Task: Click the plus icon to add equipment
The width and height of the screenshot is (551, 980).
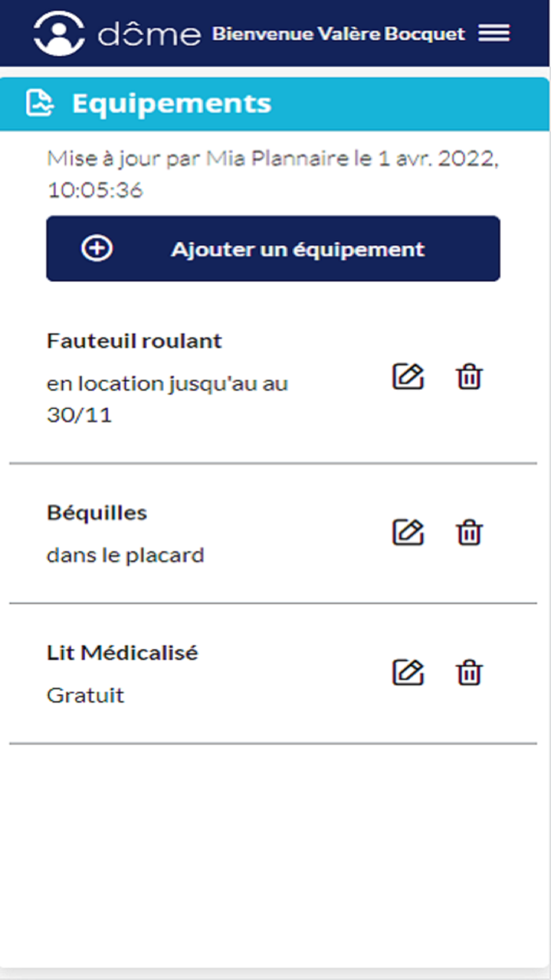Action: click(x=96, y=248)
